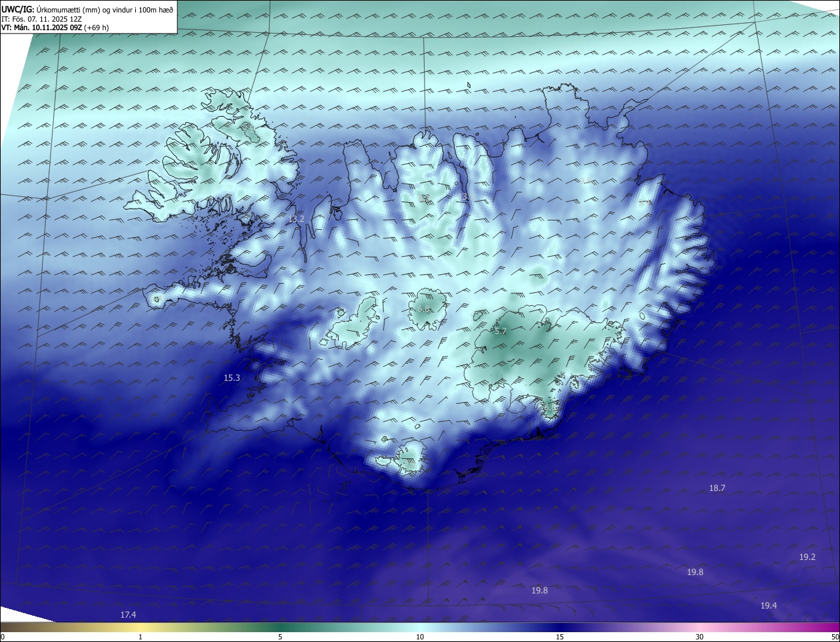Click the 13.2 value label on the map
Image resolution: width=840 pixels, height=642 pixels.
(296, 219)
